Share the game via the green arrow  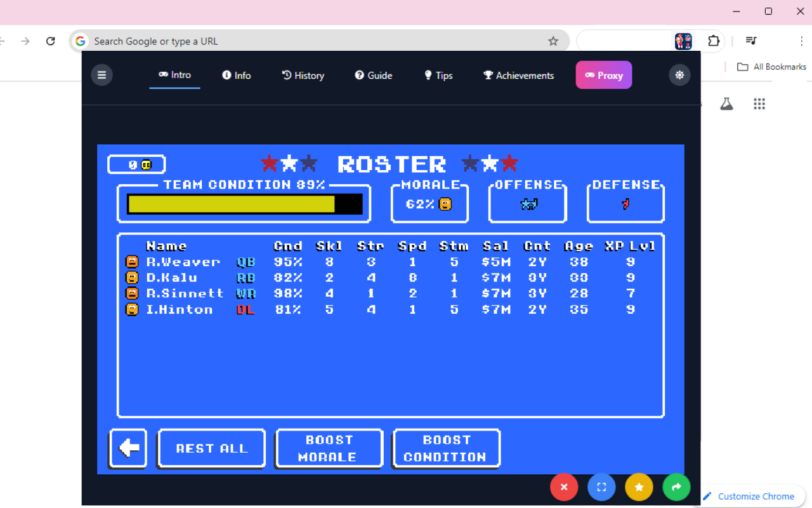click(x=676, y=487)
